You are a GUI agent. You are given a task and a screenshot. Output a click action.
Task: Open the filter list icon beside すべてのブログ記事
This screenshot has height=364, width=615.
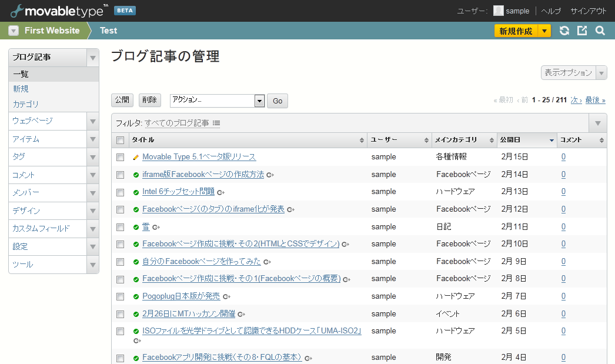216,123
